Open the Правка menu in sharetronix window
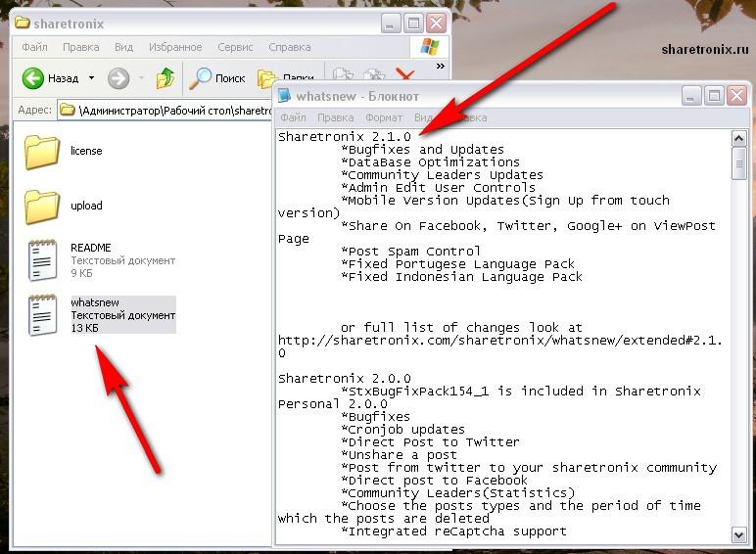 [81, 47]
